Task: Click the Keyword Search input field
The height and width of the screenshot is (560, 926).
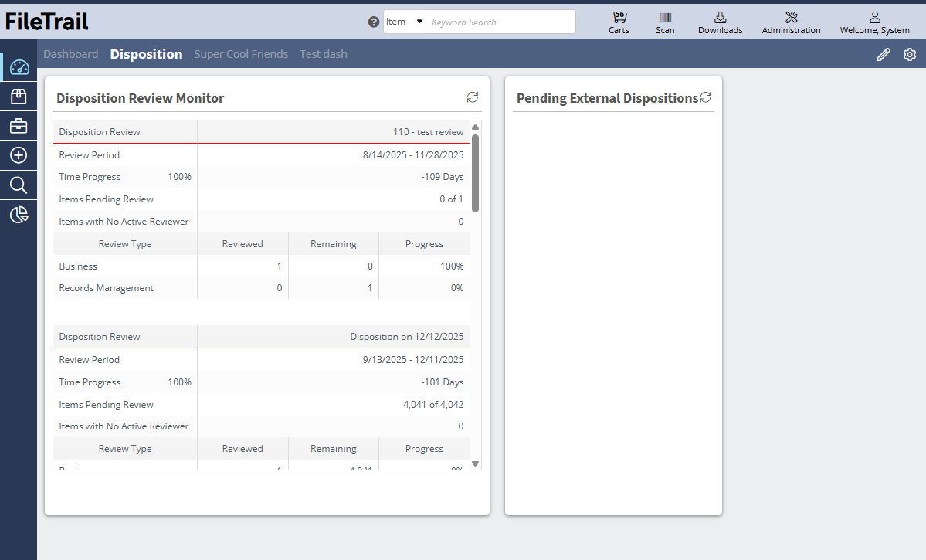Action: tap(500, 22)
